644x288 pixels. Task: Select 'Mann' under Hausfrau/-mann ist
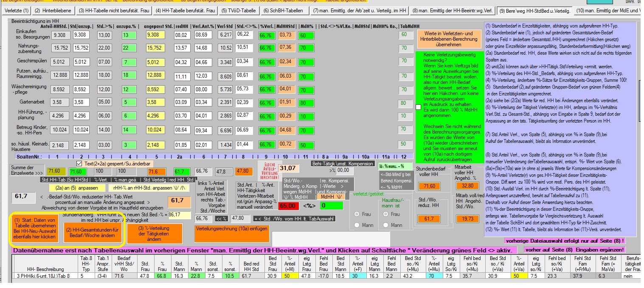point(386,225)
